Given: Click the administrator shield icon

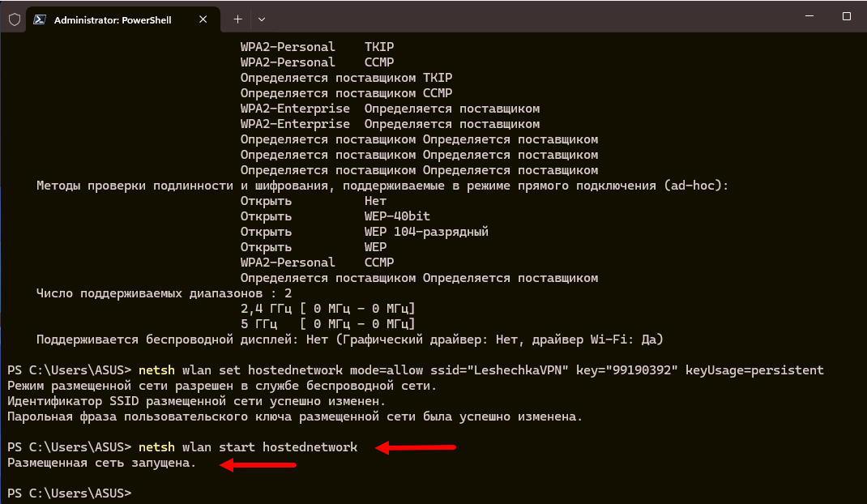Looking at the screenshot, I should click(x=14, y=19).
